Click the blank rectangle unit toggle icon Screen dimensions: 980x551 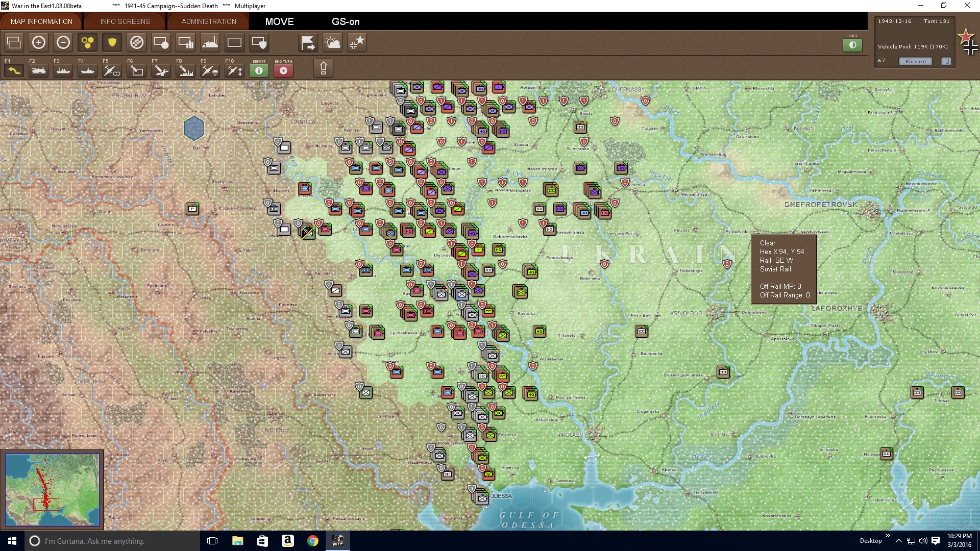tap(235, 42)
